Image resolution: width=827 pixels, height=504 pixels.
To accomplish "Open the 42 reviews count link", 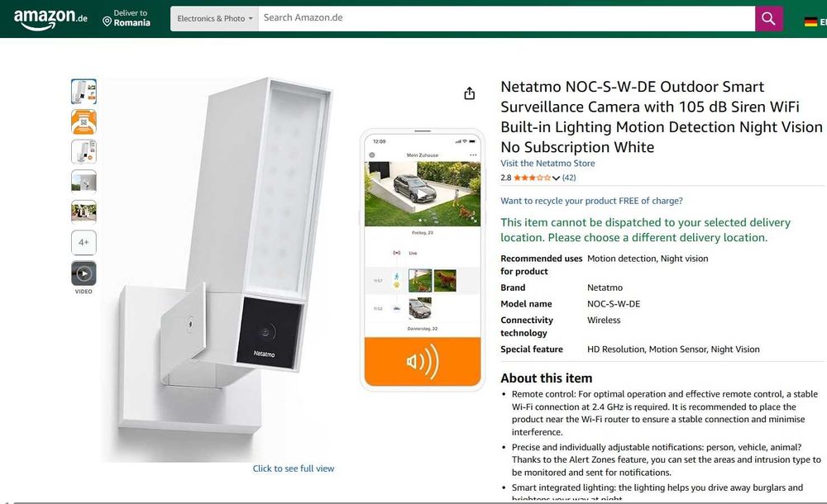I will click(x=569, y=178).
